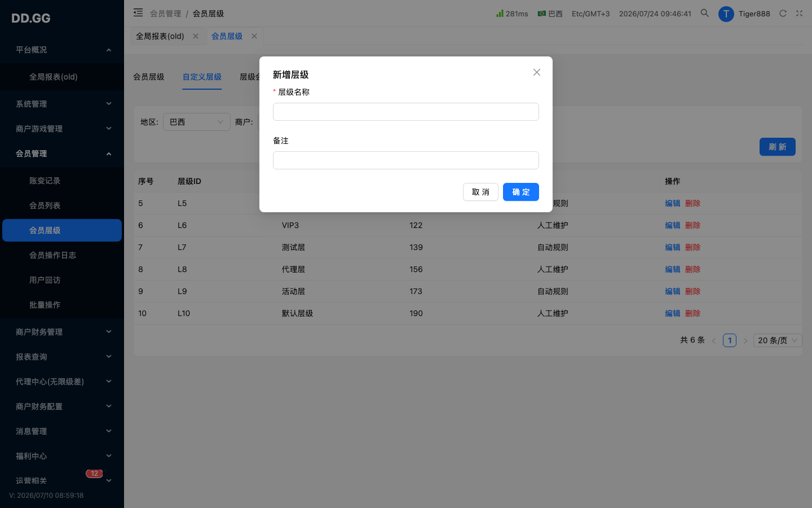Collapse the 会员管理 menu section
The image size is (812, 508).
click(62, 154)
